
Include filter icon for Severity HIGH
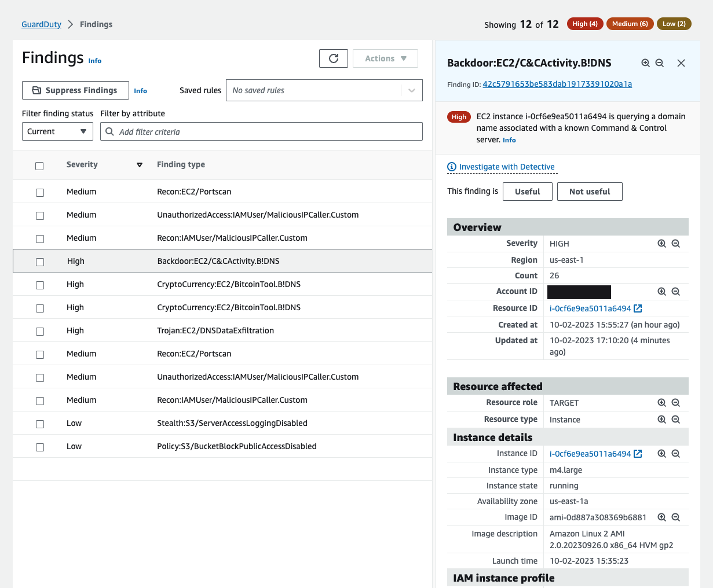662,244
